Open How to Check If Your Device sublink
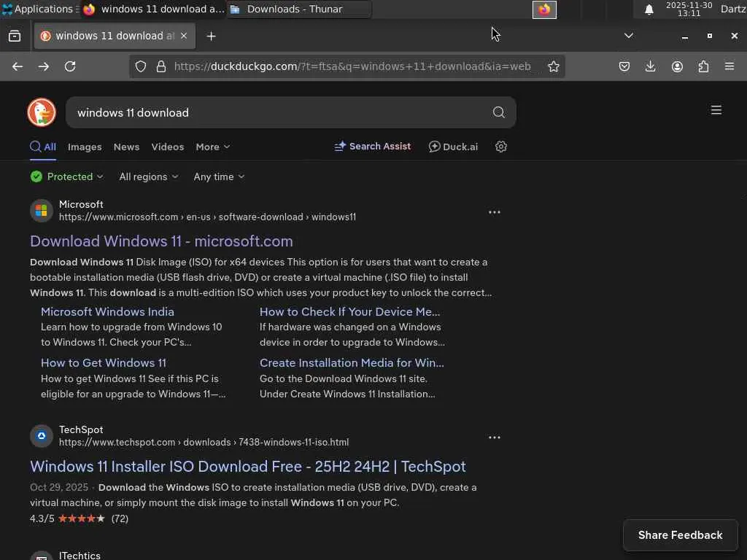The height and width of the screenshot is (560, 747). pos(349,311)
